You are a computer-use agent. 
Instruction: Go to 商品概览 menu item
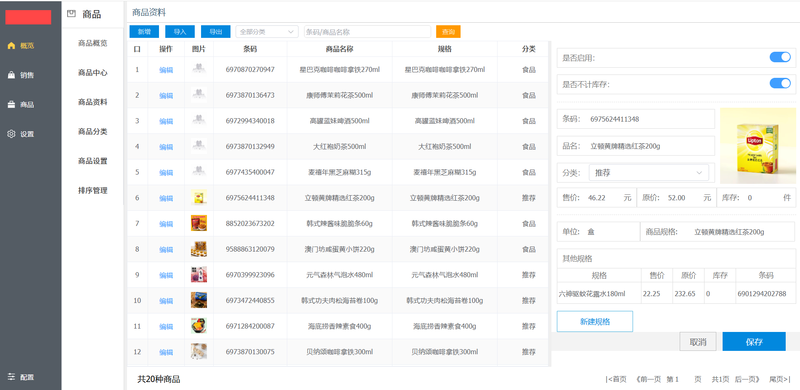pos(93,43)
